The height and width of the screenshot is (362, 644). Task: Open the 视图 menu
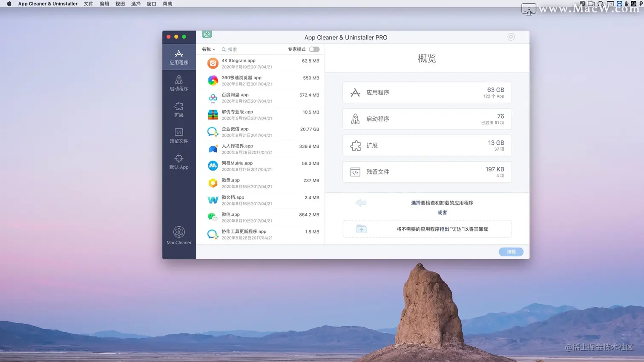(120, 4)
